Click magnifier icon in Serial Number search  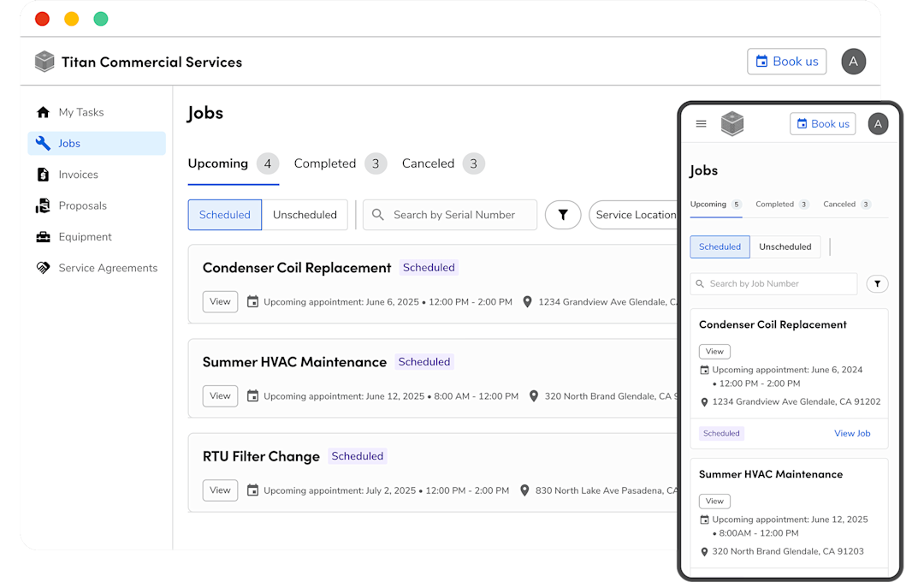tap(378, 215)
